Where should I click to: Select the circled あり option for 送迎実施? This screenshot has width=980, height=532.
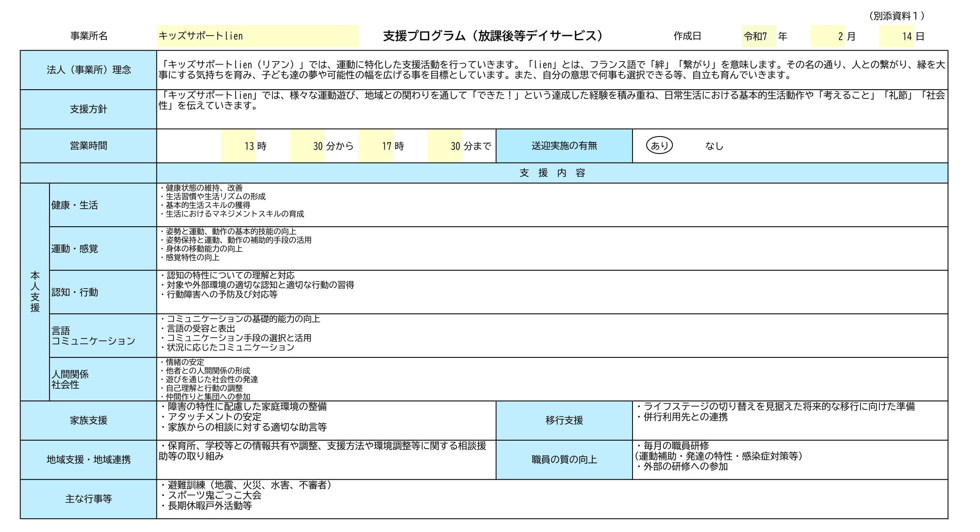click(x=659, y=146)
